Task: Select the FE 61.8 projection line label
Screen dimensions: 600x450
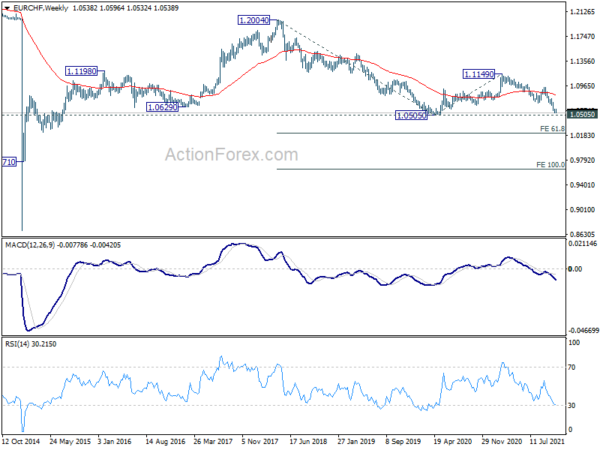Action: (x=552, y=129)
